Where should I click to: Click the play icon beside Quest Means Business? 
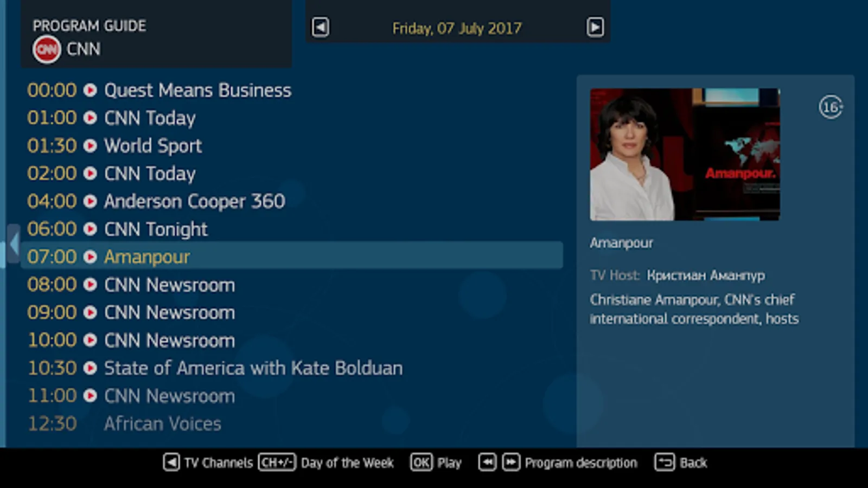[x=90, y=90]
